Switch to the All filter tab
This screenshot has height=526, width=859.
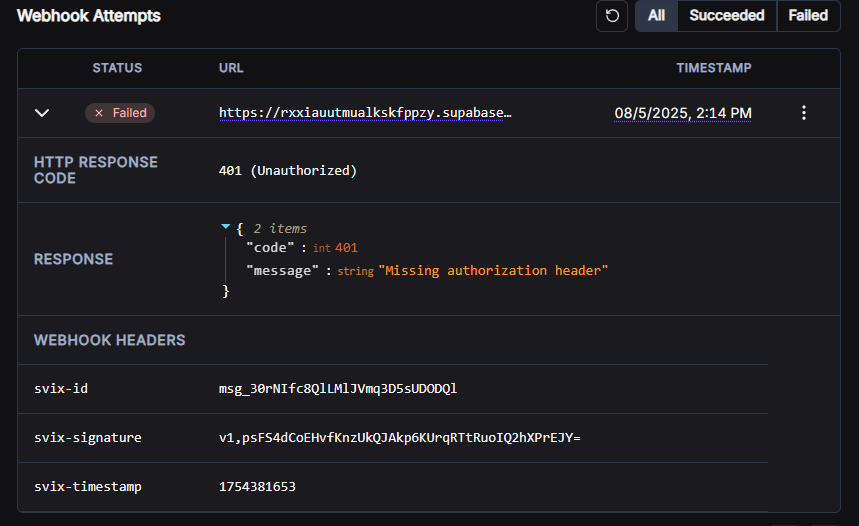pyautogui.click(x=656, y=16)
